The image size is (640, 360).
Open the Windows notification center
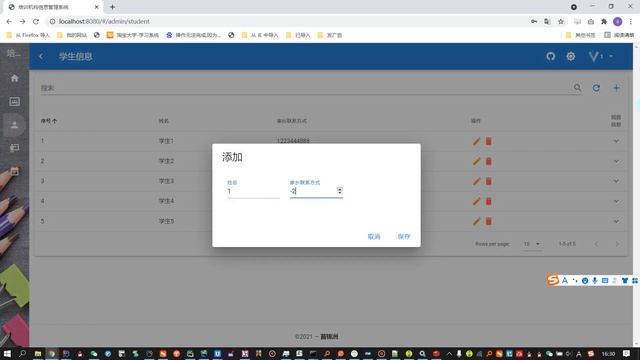click(x=626, y=353)
